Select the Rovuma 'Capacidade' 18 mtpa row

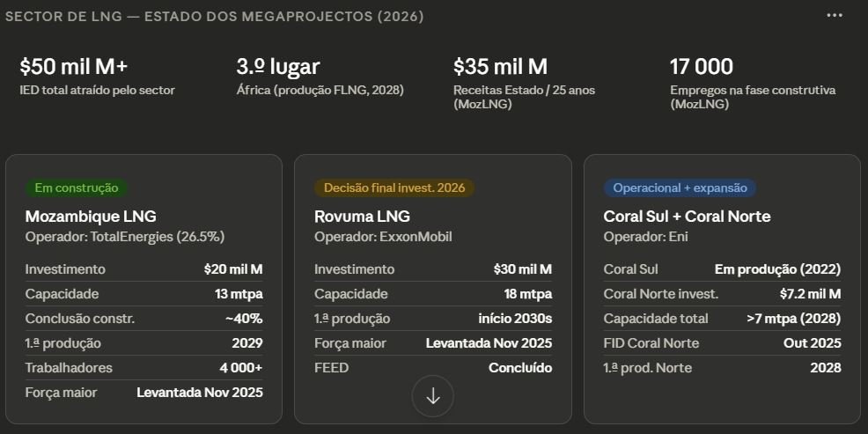(x=432, y=294)
